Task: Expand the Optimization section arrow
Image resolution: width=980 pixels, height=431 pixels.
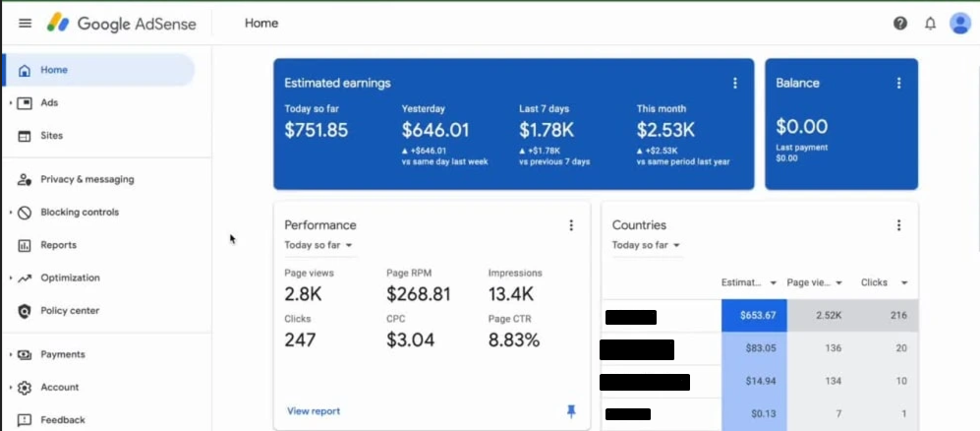Action: click(x=11, y=277)
